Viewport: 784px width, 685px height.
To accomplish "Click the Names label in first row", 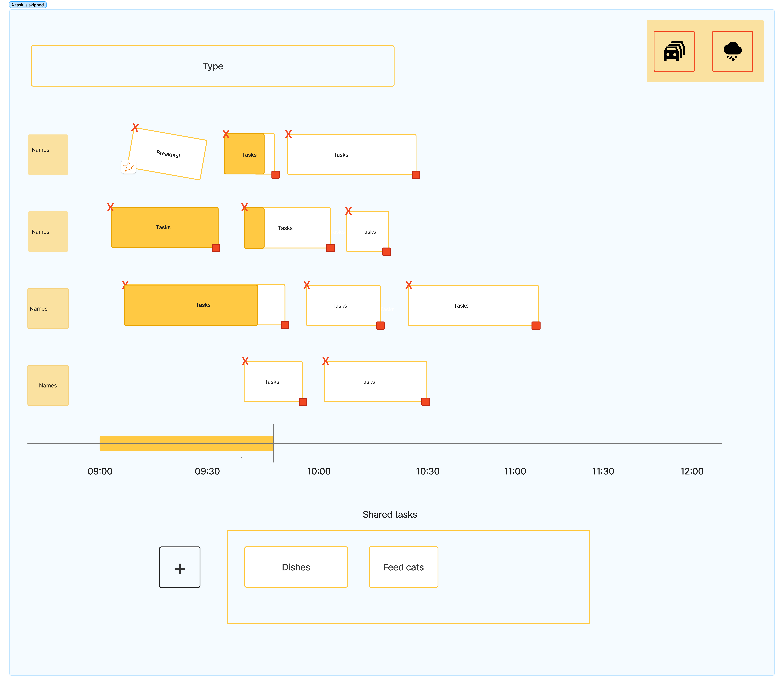I will 48,154.
